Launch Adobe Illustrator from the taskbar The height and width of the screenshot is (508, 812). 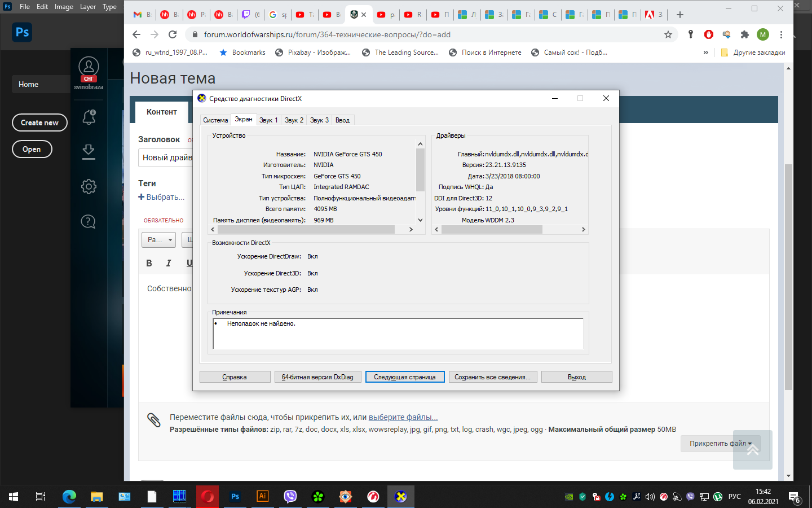[x=263, y=496]
